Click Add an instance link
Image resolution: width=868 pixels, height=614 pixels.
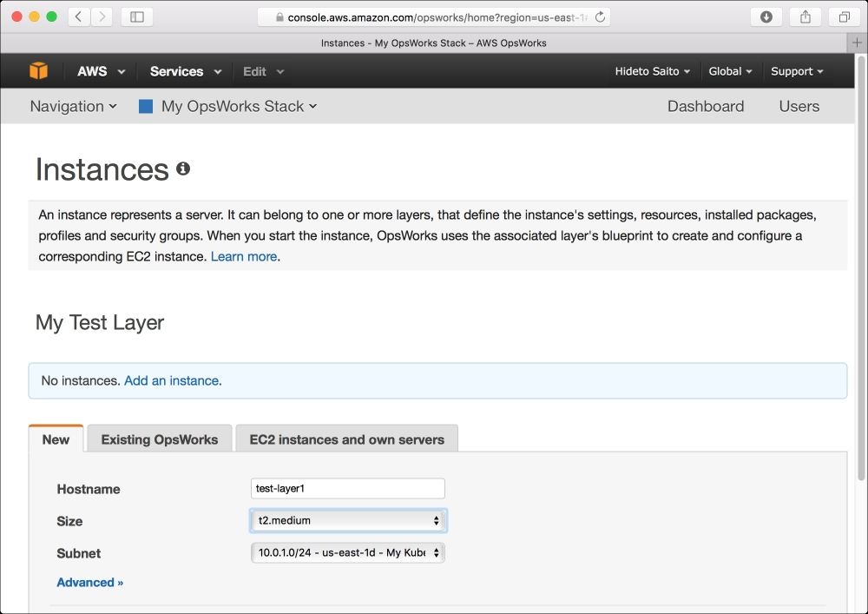tap(172, 381)
